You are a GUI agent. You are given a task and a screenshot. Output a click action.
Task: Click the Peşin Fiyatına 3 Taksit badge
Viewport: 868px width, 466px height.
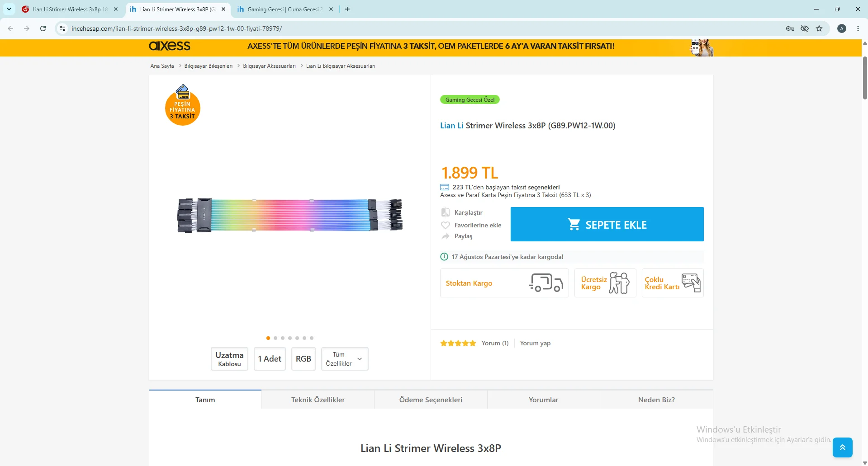pyautogui.click(x=183, y=105)
